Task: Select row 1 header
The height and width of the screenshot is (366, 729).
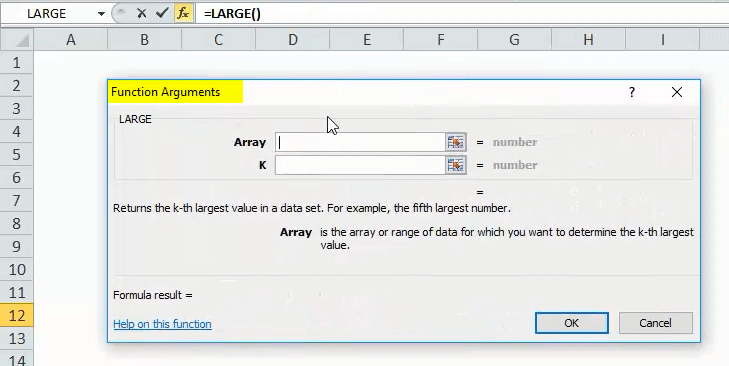Action: click(17, 62)
